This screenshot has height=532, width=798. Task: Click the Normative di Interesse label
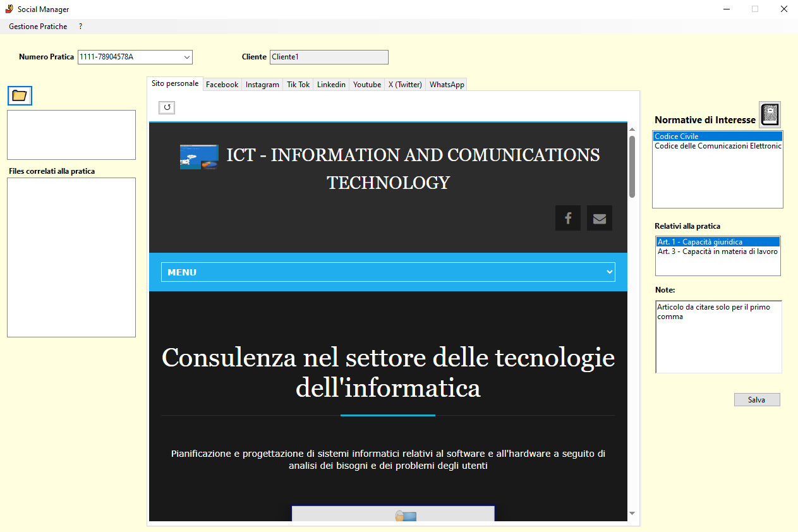[705, 120]
